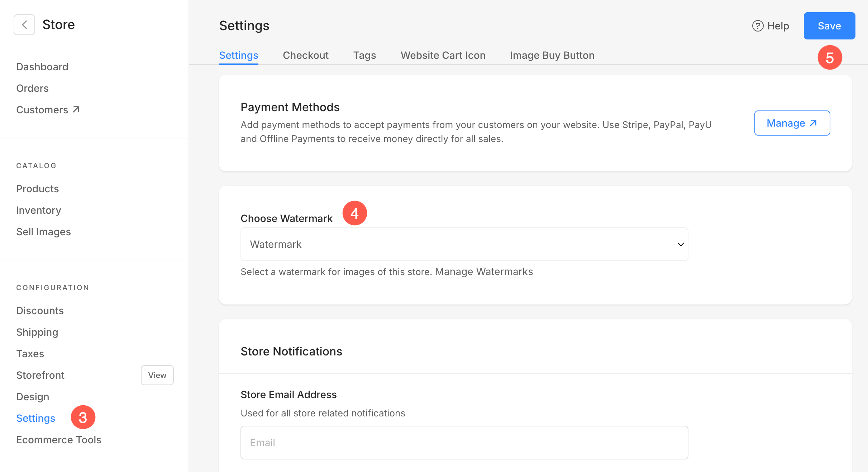Open the Customers external link
868x472 pixels.
coord(48,110)
